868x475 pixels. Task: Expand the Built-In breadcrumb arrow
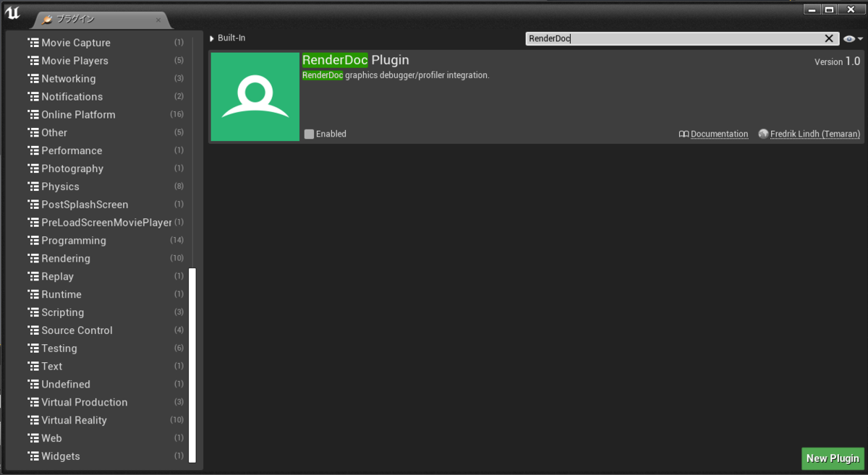point(212,38)
